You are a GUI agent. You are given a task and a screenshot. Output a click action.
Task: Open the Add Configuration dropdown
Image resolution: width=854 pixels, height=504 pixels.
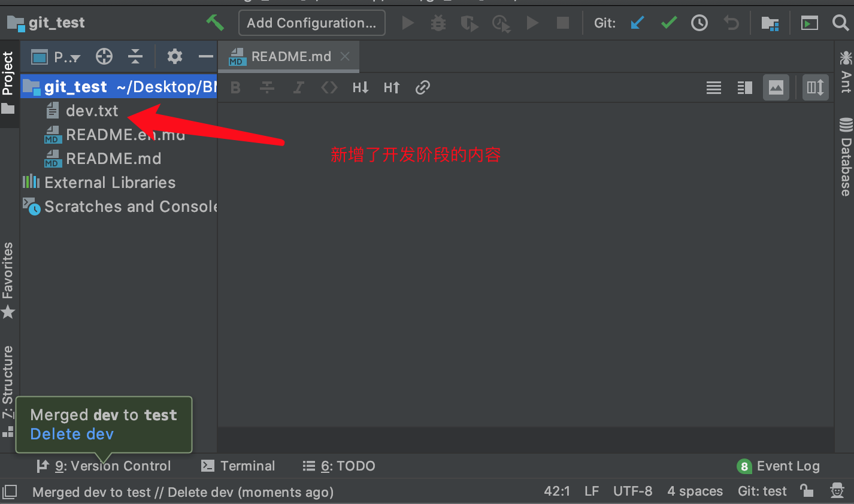coord(311,23)
